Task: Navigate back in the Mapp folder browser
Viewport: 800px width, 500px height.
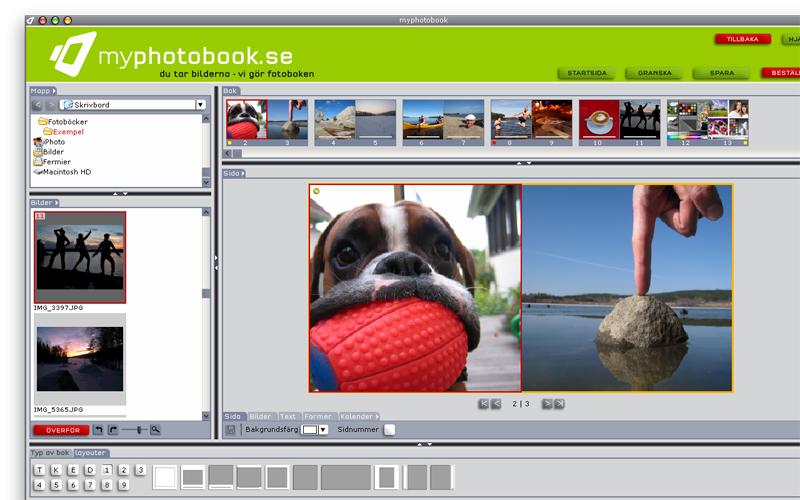Action: 37,104
